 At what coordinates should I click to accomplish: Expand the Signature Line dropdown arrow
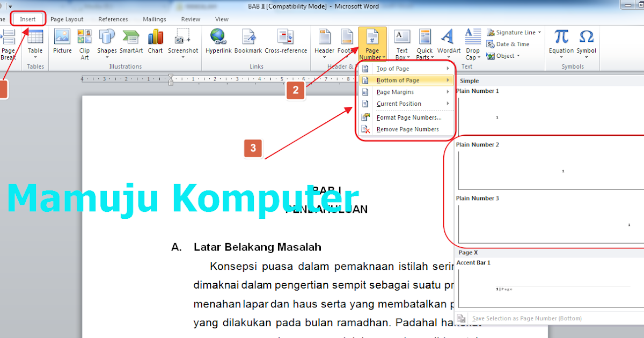(539, 33)
